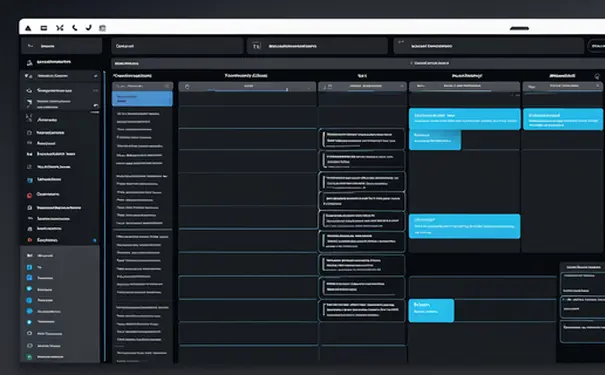Toggle the blue square checkbox in lower sidebar
This screenshot has width=605, height=375.
click(x=29, y=267)
